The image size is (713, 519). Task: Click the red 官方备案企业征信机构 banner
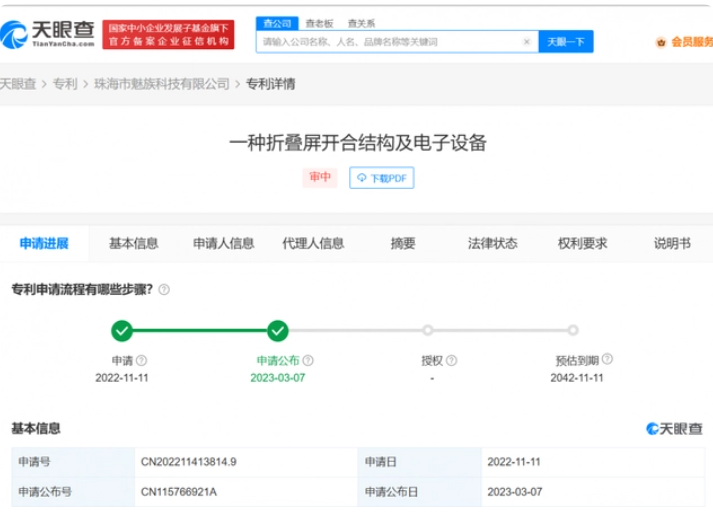point(168,35)
